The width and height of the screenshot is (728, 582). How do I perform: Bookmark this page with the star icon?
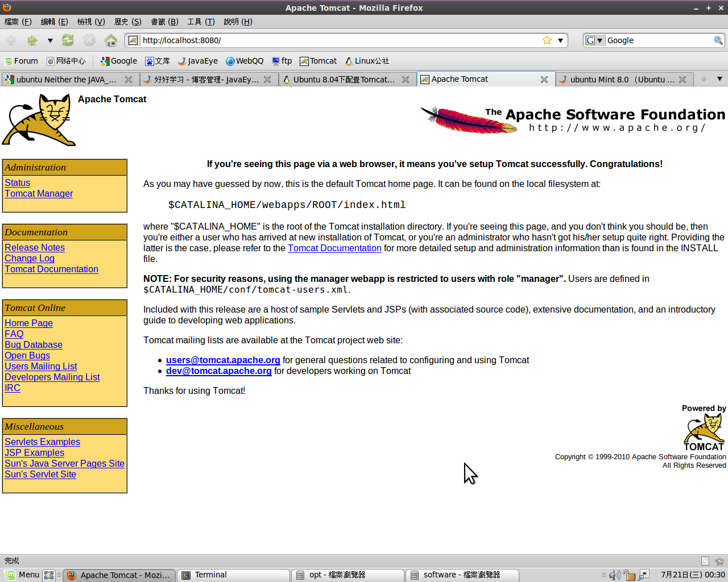[547, 40]
